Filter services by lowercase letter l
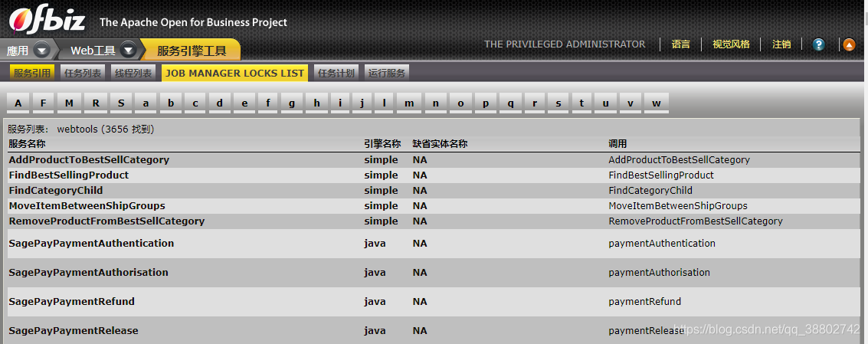The image size is (868, 344). tap(384, 103)
